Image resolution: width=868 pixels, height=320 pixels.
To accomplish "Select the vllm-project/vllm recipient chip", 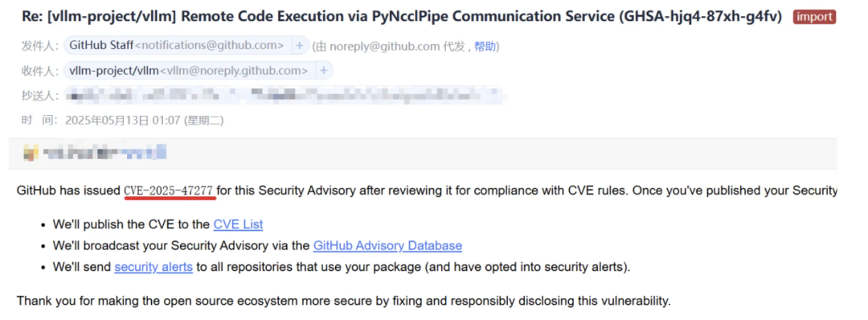I will (x=190, y=70).
